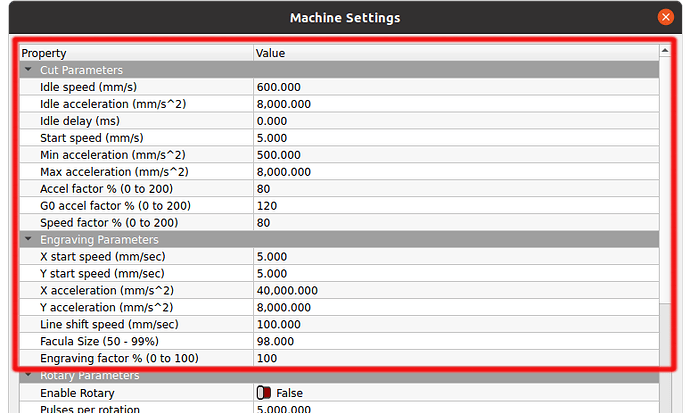Select the Idle acceleration value 8,000.000
The width and height of the screenshot is (690, 413).
(x=455, y=104)
